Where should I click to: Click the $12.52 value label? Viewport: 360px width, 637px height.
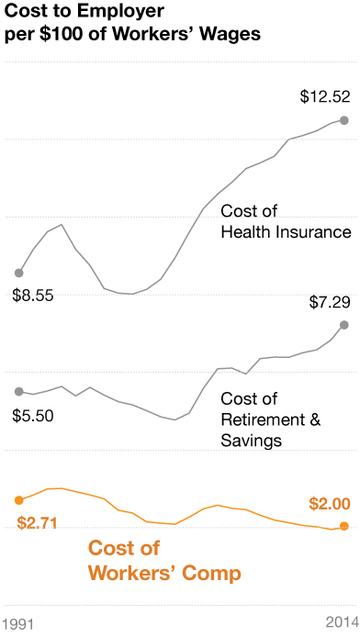325,97
